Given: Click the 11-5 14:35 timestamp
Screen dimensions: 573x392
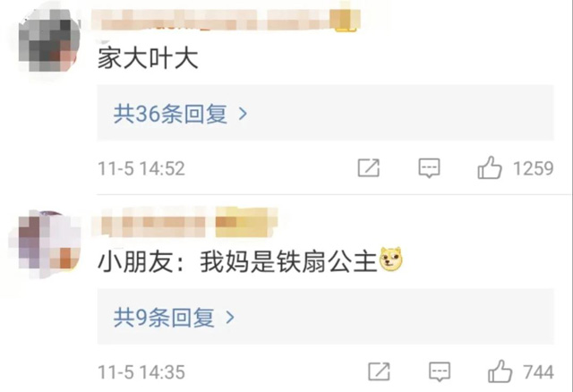Looking at the screenshot, I should click(141, 372).
